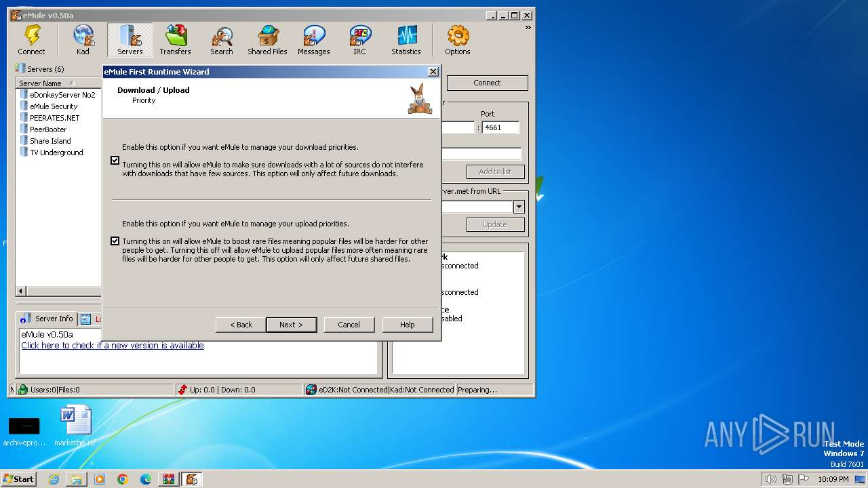Image resolution: width=868 pixels, height=488 pixels.
Task: Click the Connect lightning toolbar icon
Action: click(x=32, y=40)
